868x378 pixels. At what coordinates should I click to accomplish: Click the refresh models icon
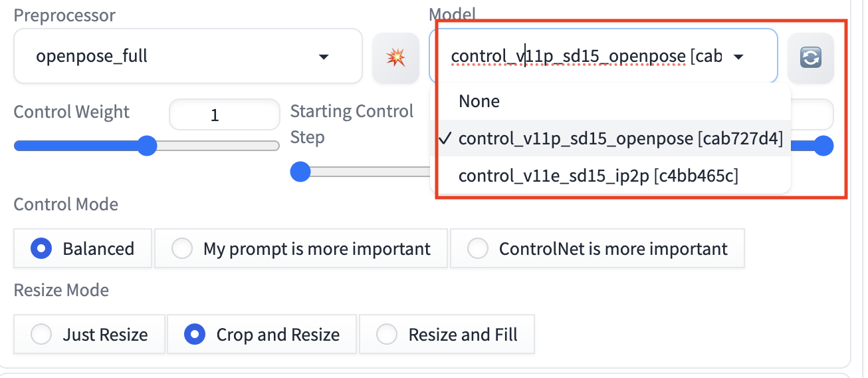[810, 58]
